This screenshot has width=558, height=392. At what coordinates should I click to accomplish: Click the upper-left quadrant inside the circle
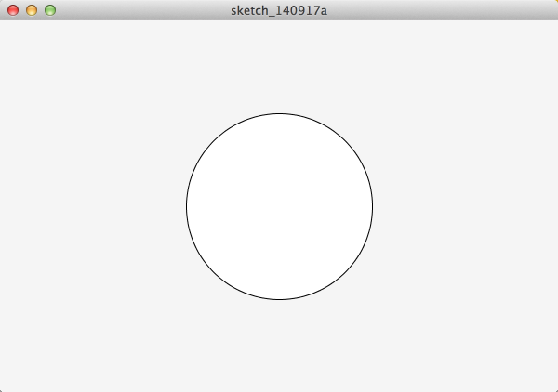242,169
